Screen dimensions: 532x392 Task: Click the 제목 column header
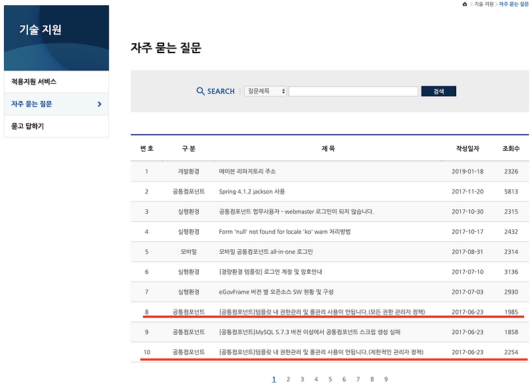(x=328, y=149)
